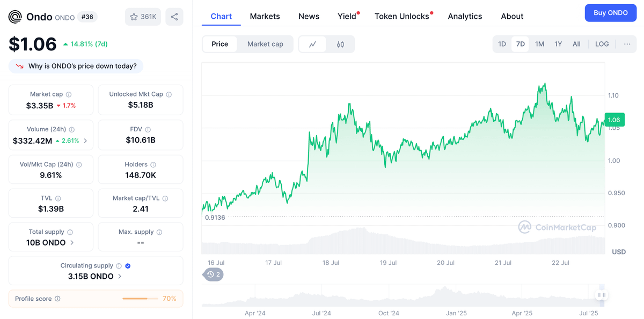Select 7D time range
Screen dimensions: 644x319
tap(521, 44)
